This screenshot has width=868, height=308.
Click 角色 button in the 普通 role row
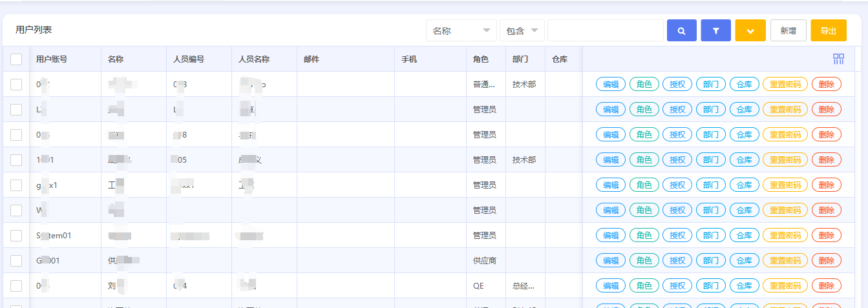(644, 84)
